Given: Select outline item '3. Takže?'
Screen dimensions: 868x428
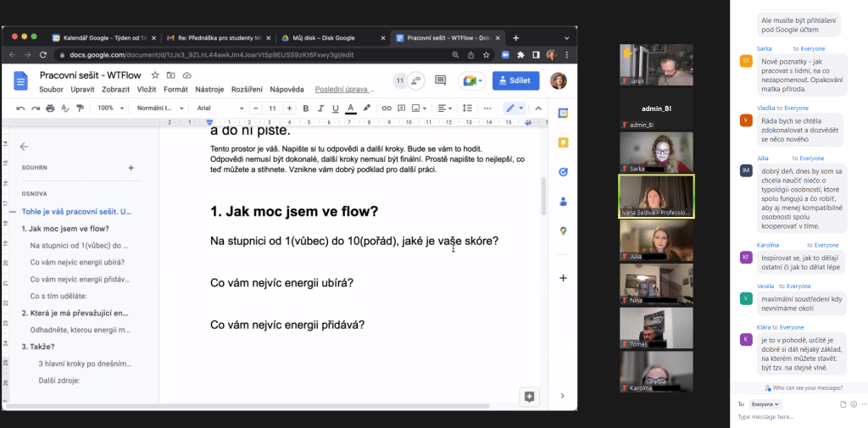Looking at the screenshot, I should click(38, 347).
